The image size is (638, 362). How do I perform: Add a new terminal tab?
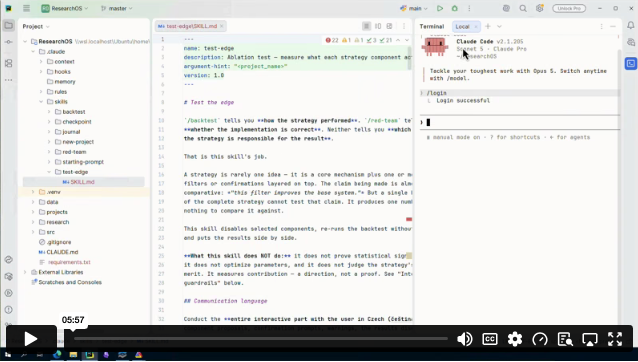point(488,26)
